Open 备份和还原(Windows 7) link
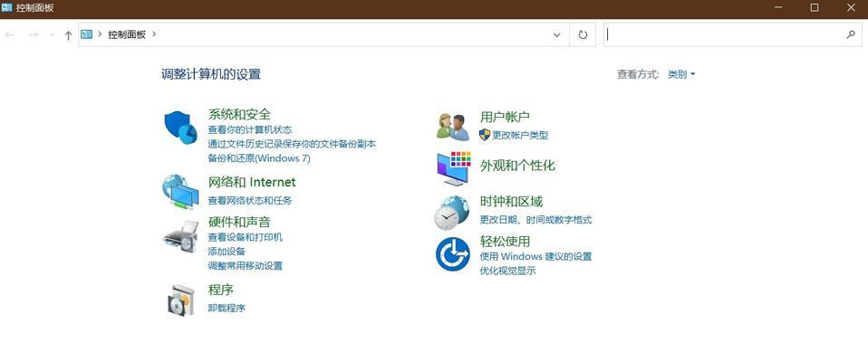Image resolution: width=868 pixels, height=362 pixels. click(259, 158)
